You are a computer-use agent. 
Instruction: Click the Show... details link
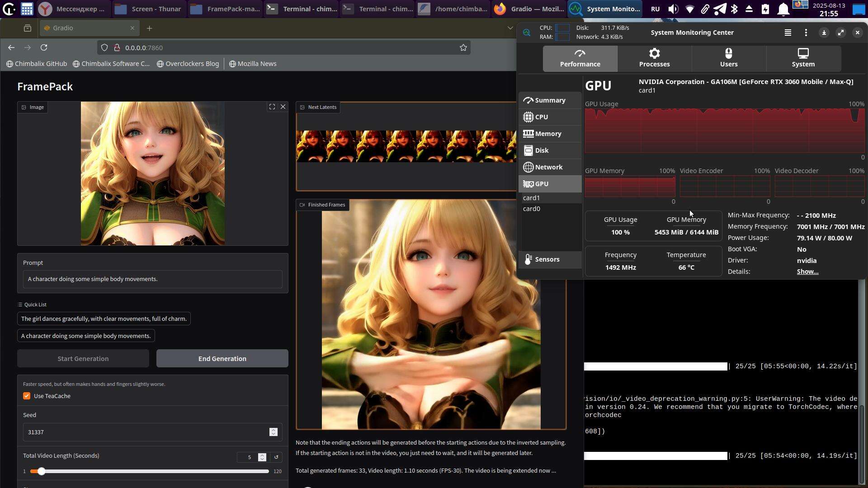(x=807, y=272)
